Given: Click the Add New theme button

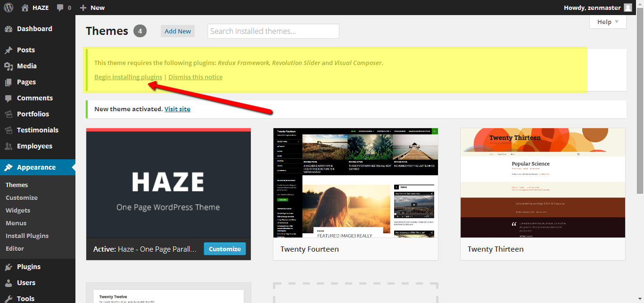Looking at the screenshot, I should [x=178, y=31].
